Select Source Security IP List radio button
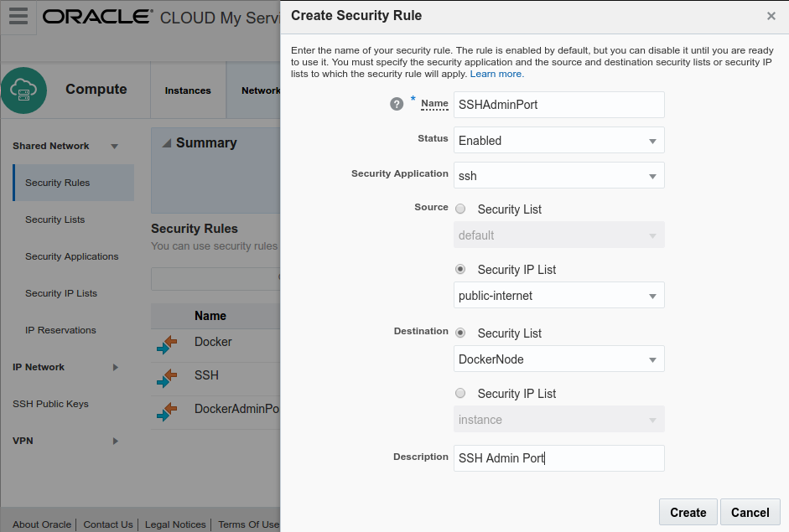This screenshot has width=789, height=532. [x=460, y=269]
